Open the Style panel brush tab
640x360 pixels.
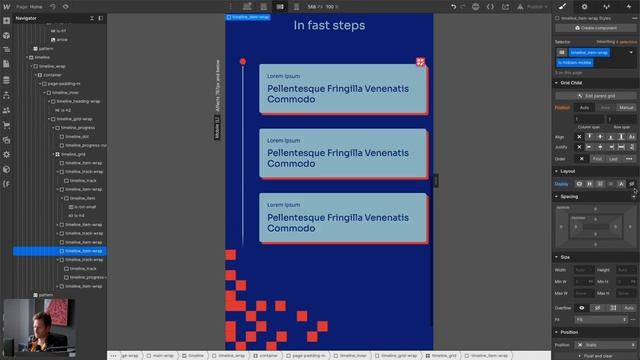pyautogui.click(x=562, y=7)
